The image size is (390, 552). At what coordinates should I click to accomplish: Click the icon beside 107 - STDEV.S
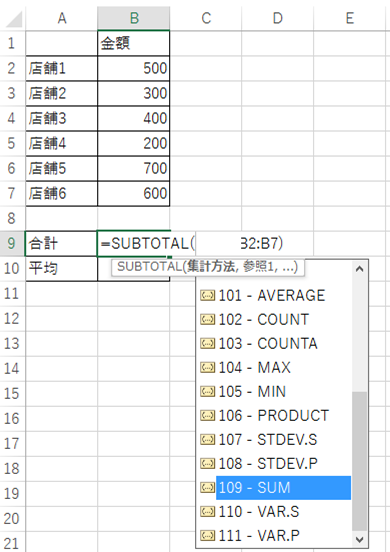207,439
